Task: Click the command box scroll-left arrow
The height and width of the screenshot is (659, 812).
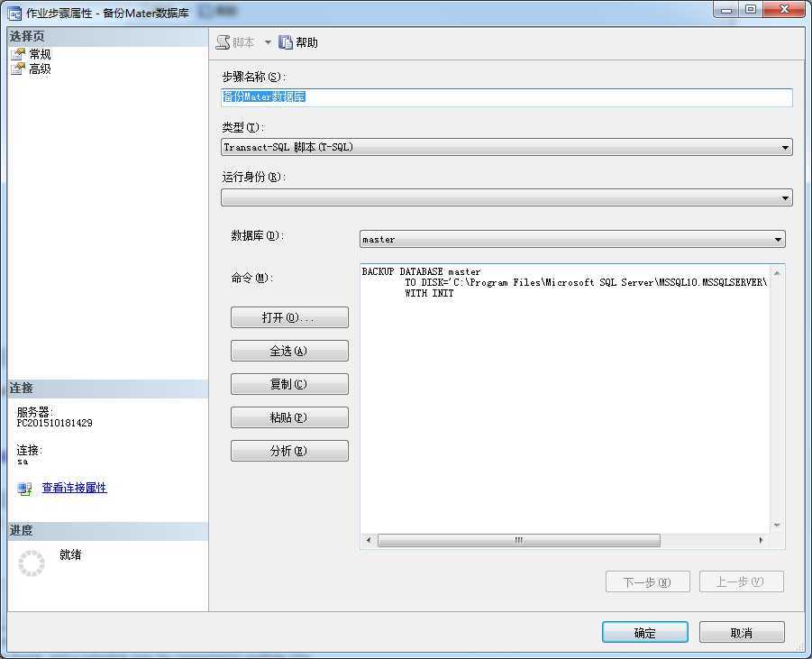Action: tap(369, 540)
